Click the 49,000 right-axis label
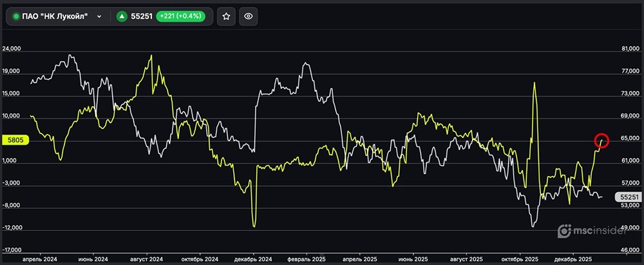Viewport: 644px width, 265px height. pyautogui.click(x=632, y=228)
